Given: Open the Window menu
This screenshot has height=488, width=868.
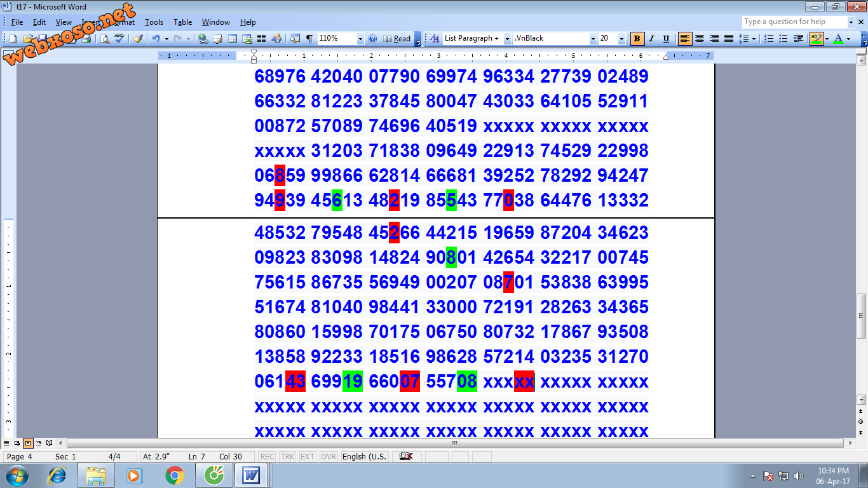Looking at the screenshot, I should (216, 22).
